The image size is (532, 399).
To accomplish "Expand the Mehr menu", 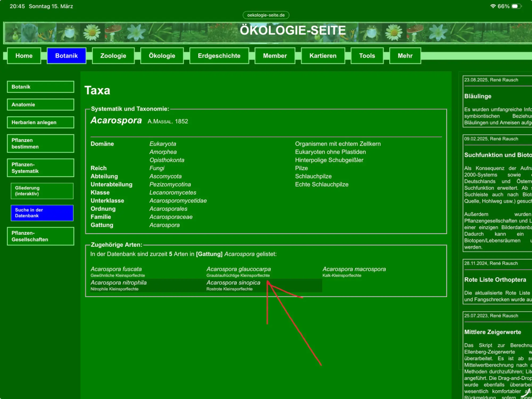I will (x=405, y=56).
